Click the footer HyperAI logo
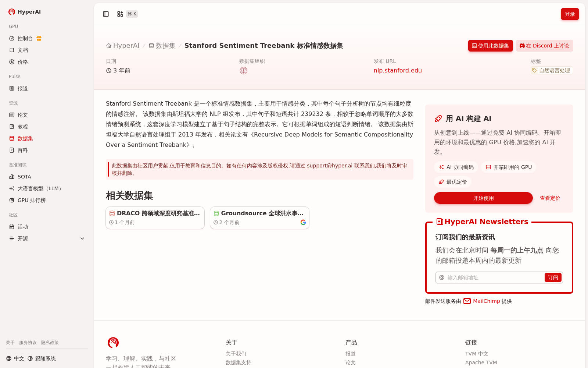588x368 pixels. tap(113, 343)
